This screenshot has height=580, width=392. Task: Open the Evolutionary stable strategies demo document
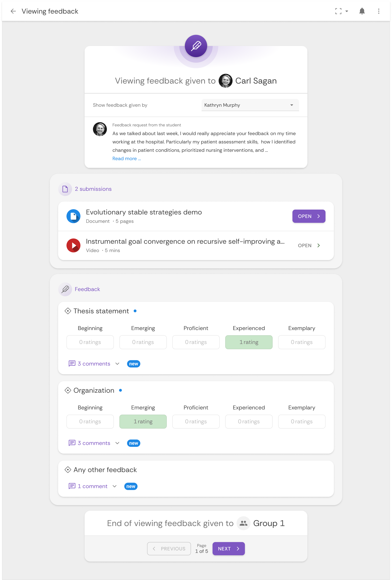tap(309, 216)
